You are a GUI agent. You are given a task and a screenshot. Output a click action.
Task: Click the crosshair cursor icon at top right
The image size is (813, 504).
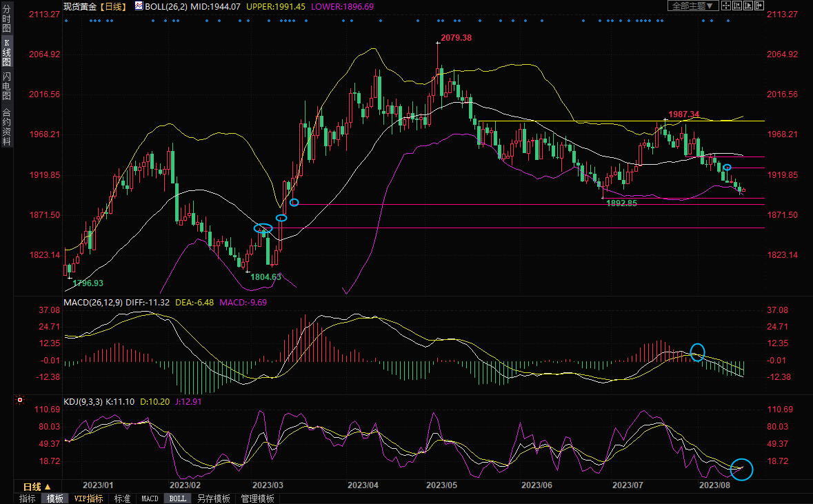point(726,6)
